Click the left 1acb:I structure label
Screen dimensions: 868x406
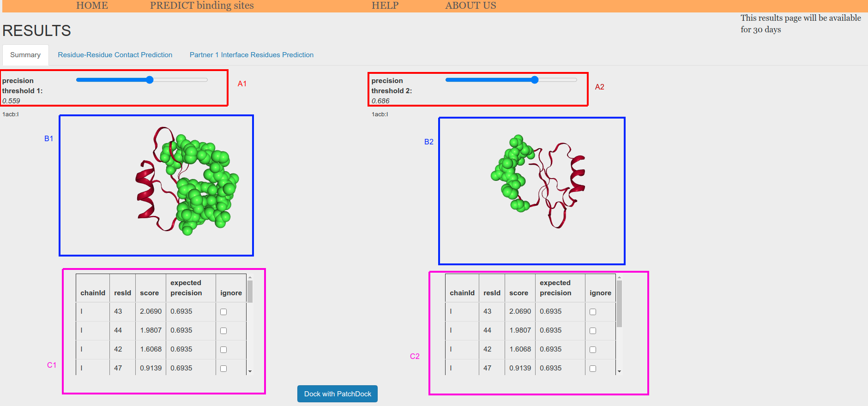11,114
